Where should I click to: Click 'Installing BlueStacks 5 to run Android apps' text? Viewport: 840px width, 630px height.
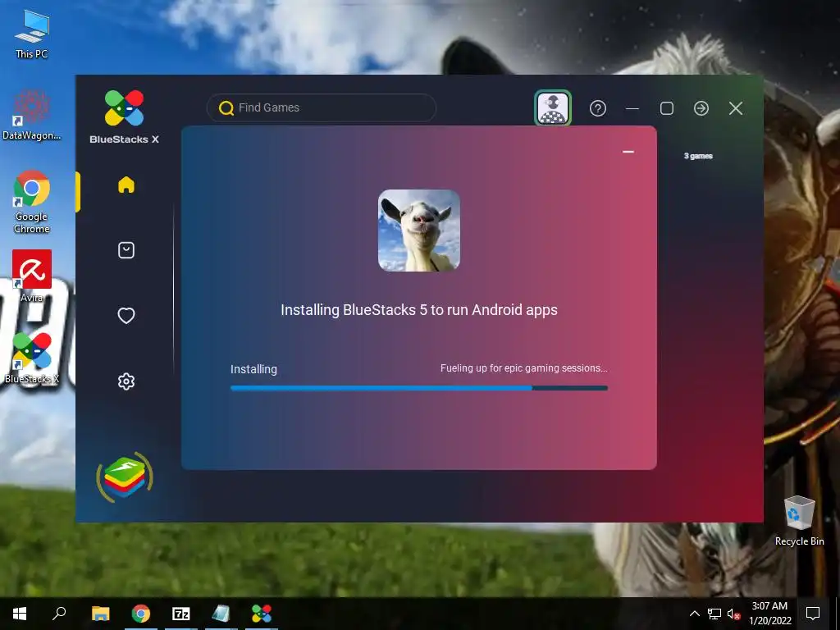click(419, 310)
